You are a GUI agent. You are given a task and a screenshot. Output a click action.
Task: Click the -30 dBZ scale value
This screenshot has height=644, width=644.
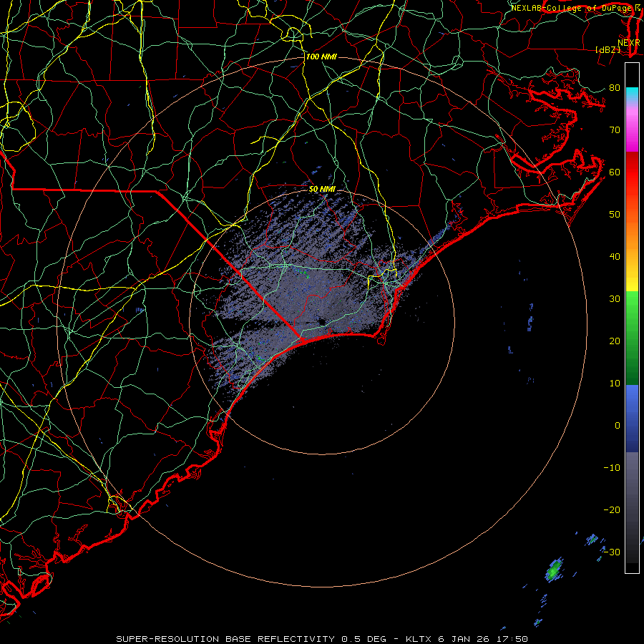point(612,552)
